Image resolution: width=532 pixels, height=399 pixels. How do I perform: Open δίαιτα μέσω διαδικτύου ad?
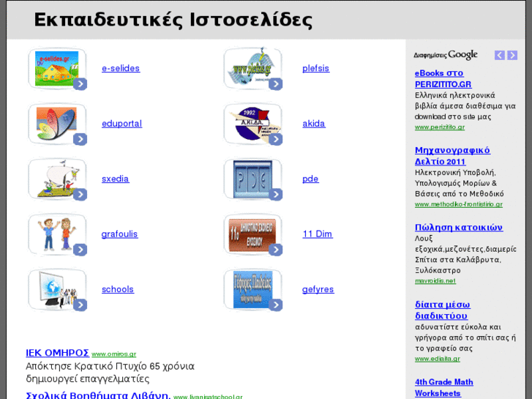443,310
